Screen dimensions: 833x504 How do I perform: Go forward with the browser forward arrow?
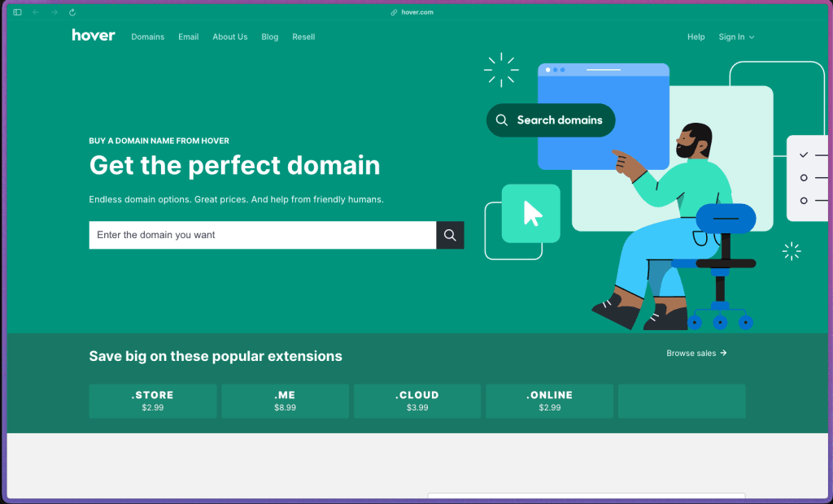[x=55, y=12]
